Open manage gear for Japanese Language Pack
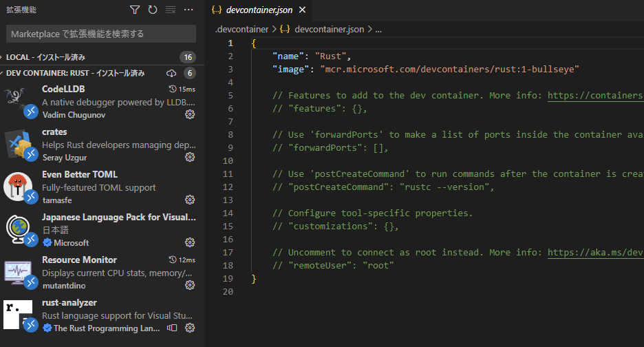This screenshot has height=347, width=644. (190, 242)
